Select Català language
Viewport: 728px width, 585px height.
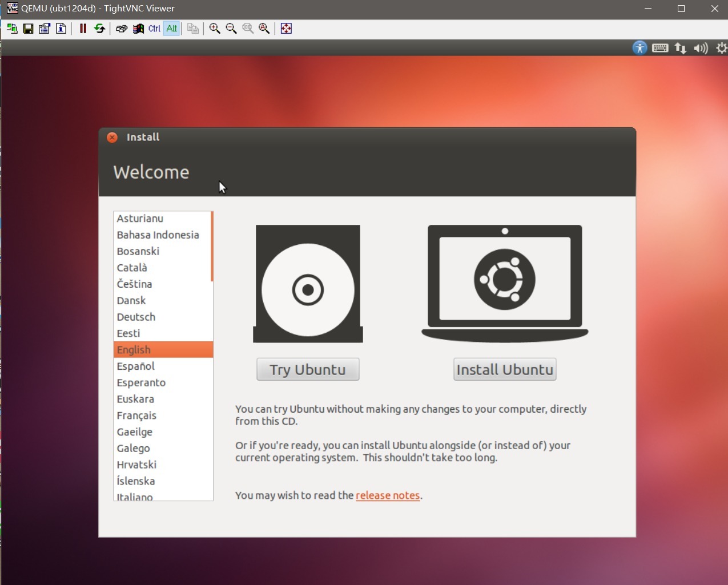163,268
